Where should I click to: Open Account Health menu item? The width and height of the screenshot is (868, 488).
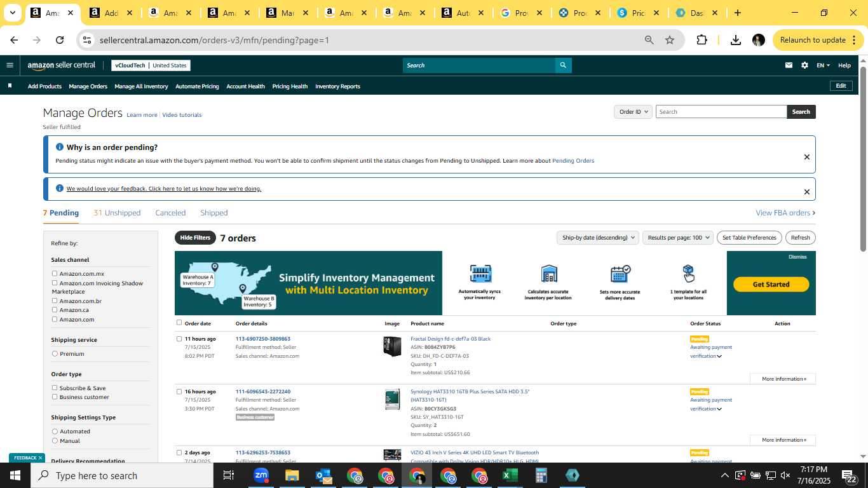[x=245, y=86]
